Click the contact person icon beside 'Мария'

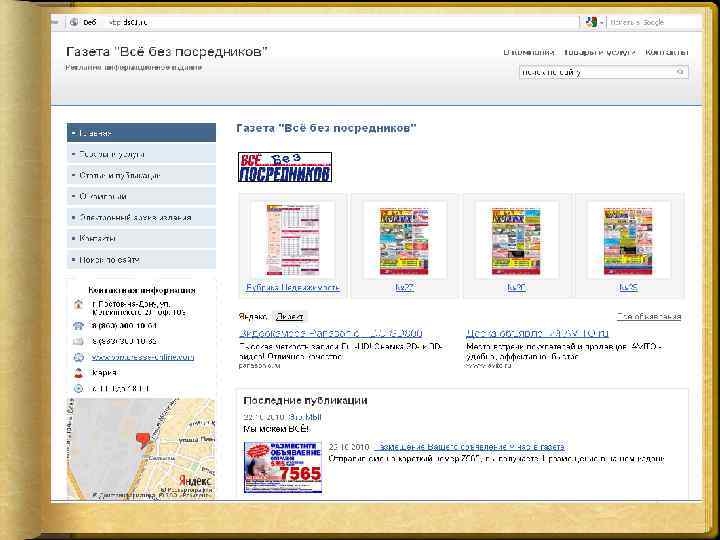click(x=79, y=373)
